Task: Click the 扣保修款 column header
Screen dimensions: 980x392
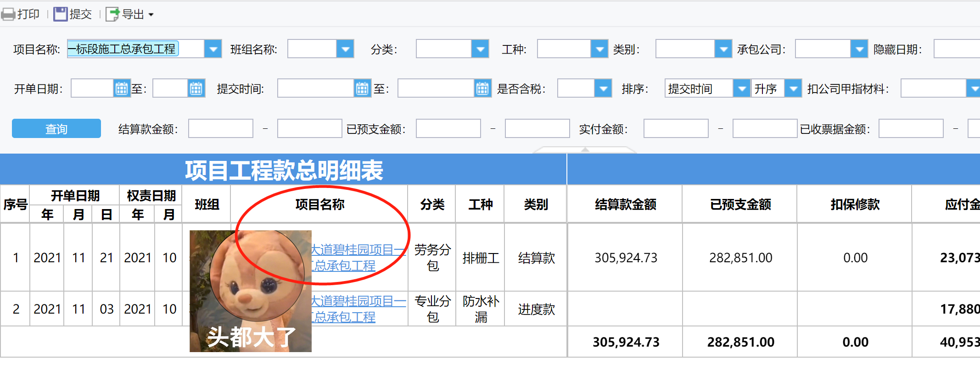Action: [x=855, y=204]
